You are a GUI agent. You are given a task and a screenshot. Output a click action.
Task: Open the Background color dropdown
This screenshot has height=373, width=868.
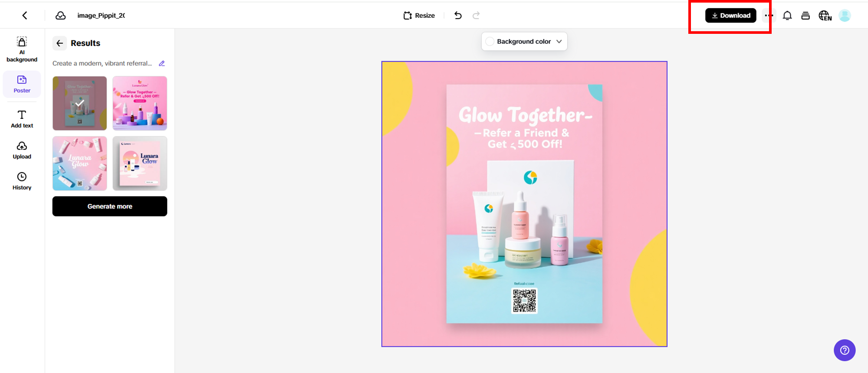coord(524,42)
